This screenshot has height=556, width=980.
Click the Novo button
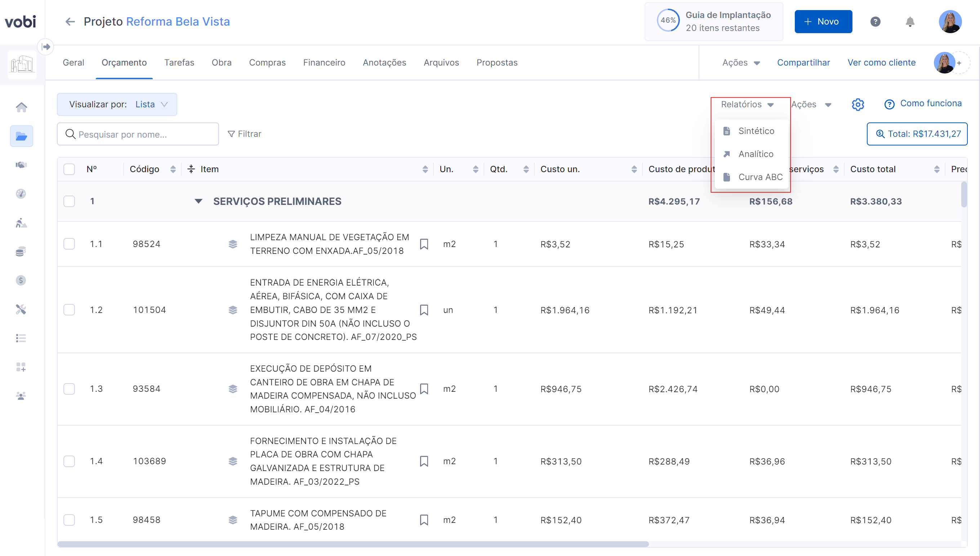(x=823, y=22)
